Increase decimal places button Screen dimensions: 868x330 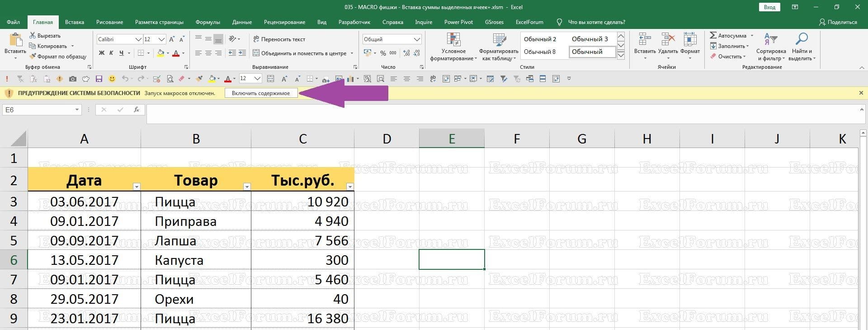pyautogui.click(x=406, y=53)
